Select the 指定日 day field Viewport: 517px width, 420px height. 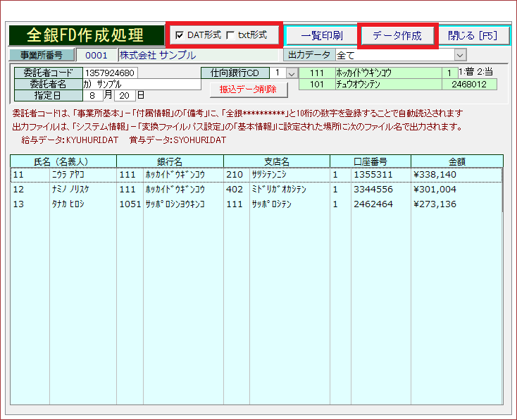pyautogui.click(x=125, y=95)
